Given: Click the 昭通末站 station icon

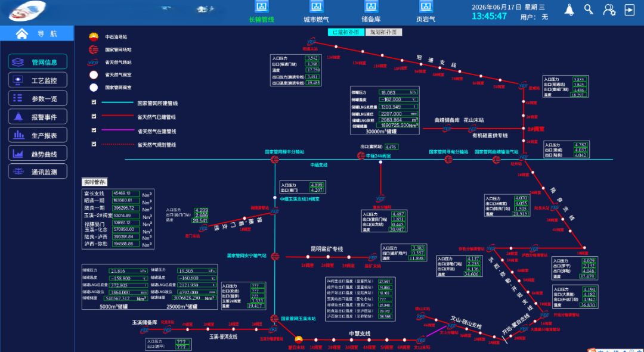Looking at the screenshot, I should pos(311,42).
